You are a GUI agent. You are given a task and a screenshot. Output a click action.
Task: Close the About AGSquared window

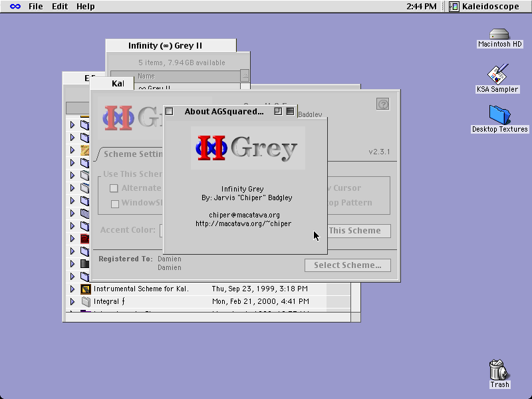click(x=170, y=111)
